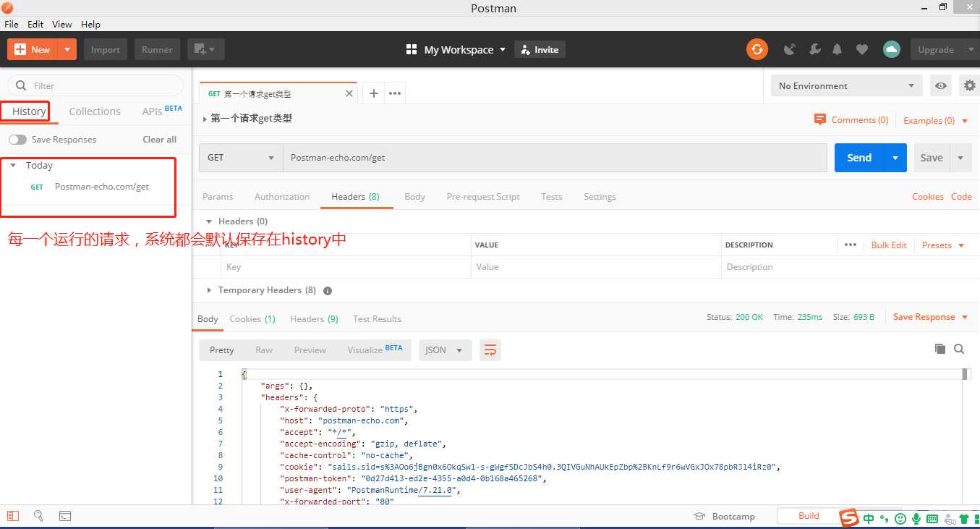980x529 pixels.
Task: Open the My Workspace dropdown
Action: (x=456, y=49)
